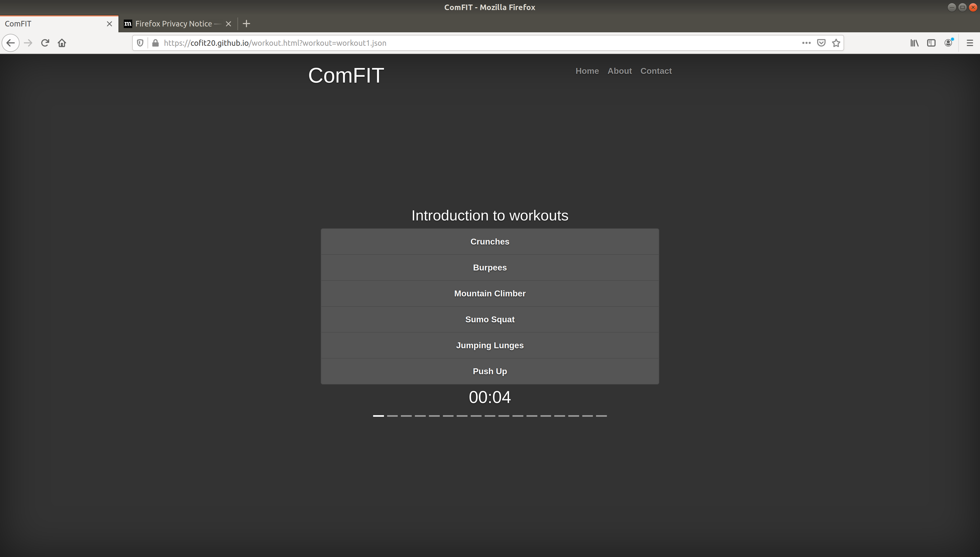The width and height of the screenshot is (980, 557).
Task: Toggle the sidebar view
Action: click(x=931, y=43)
